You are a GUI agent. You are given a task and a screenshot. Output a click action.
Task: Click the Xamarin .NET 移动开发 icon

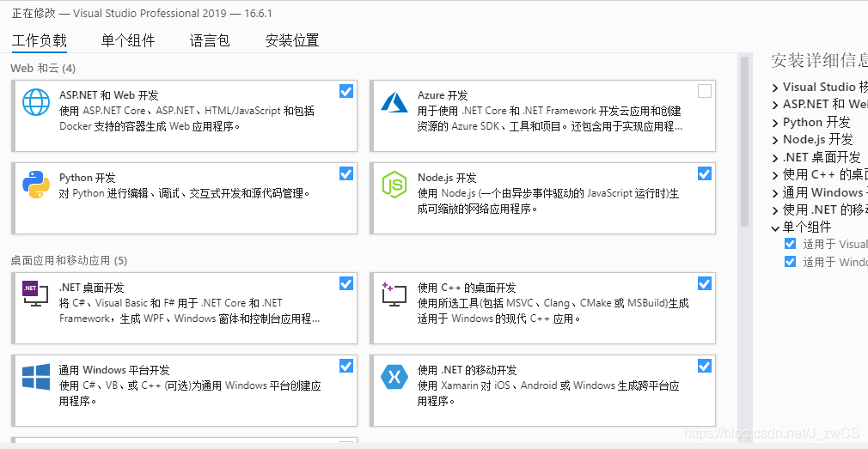coord(394,377)
